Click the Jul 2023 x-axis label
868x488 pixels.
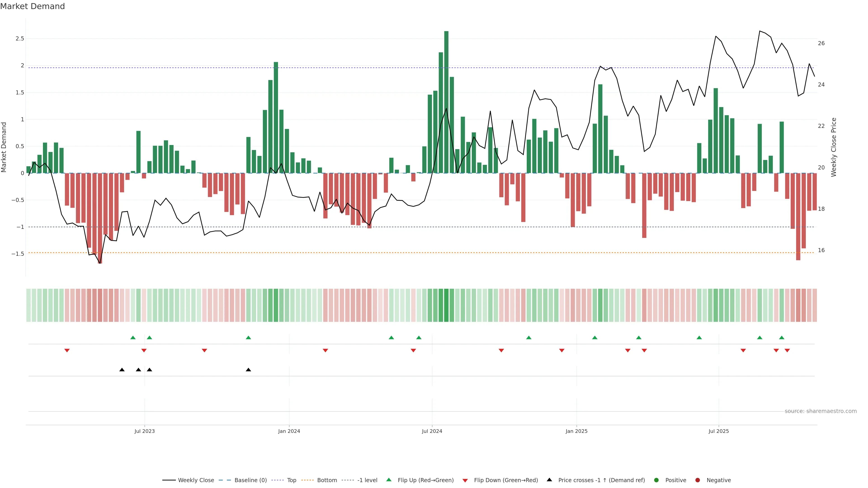pyautogui.click(x=145, y=431)
